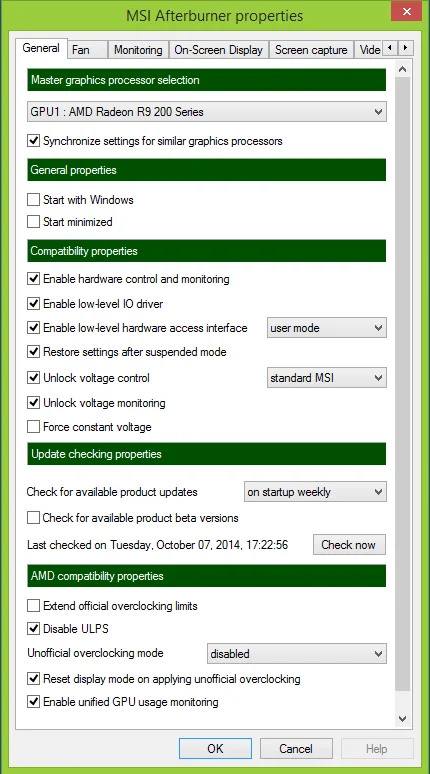Open the partially visible Video tab
This screenshot has height=774, width=430.
(x=369, y=50)
